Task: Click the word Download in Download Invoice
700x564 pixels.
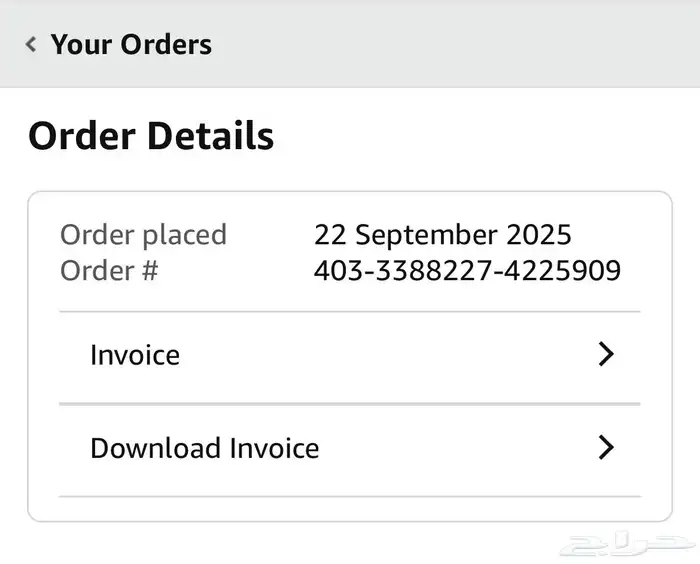Action: [156, 448]
